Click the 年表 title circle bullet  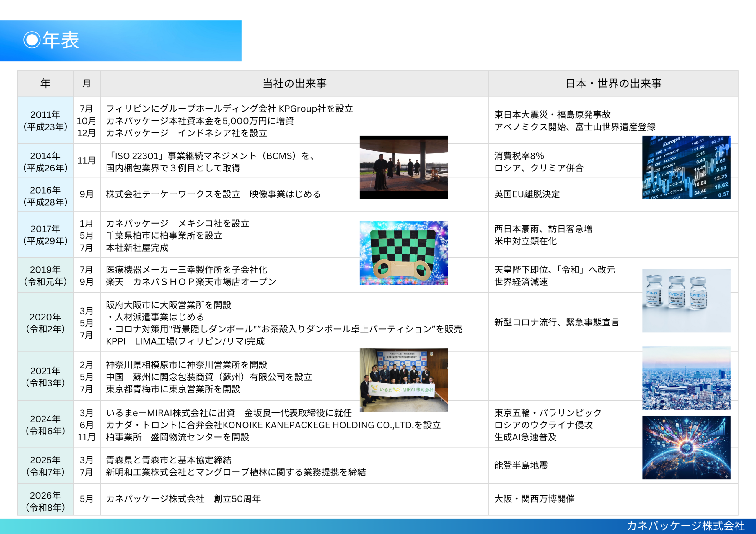pyautogui.click(x=32, y=40)
